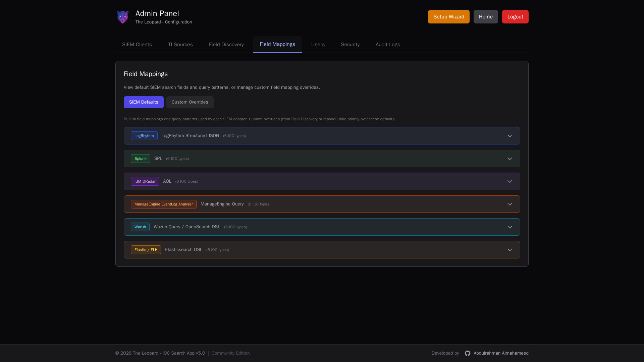644x362 pixels.
Task: Switch to SIEM Defaults view
Action: 144,102
